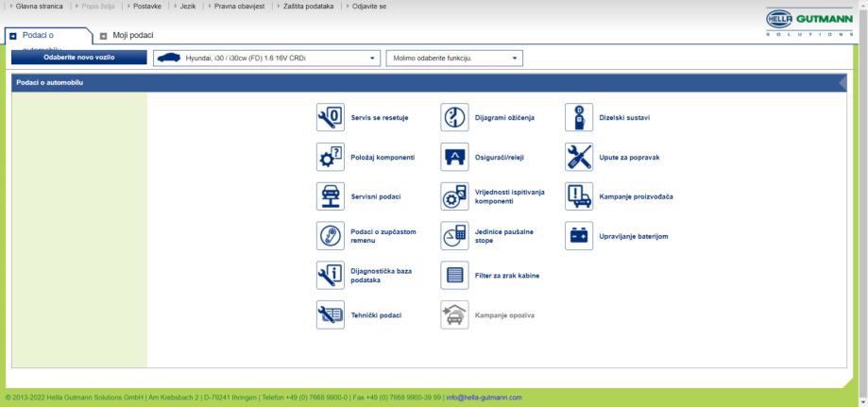Open the Vrijednosti ispitivanja komponenti icon
The image size is (868, 407).
454,196
